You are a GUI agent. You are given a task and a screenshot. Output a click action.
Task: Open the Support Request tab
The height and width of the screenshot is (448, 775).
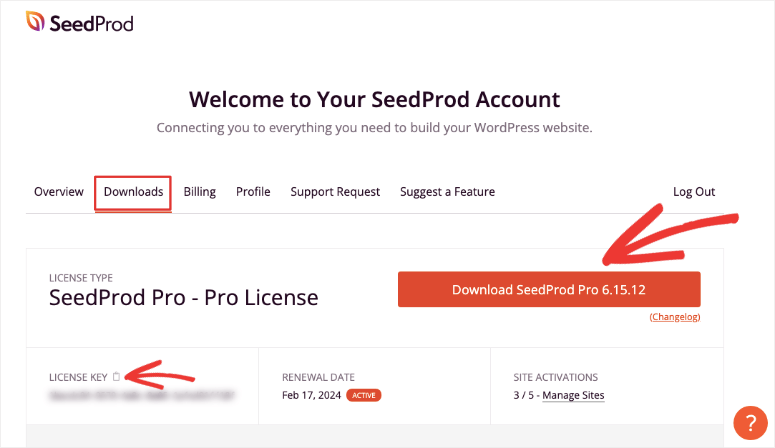point(335,192)
